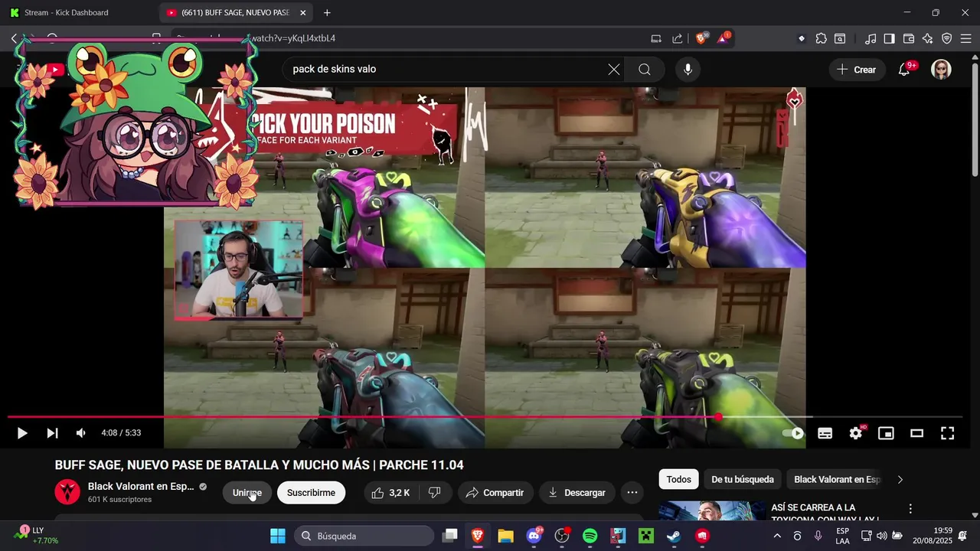Open Spotify from the taskbar
980x551 pixels.
590,536
